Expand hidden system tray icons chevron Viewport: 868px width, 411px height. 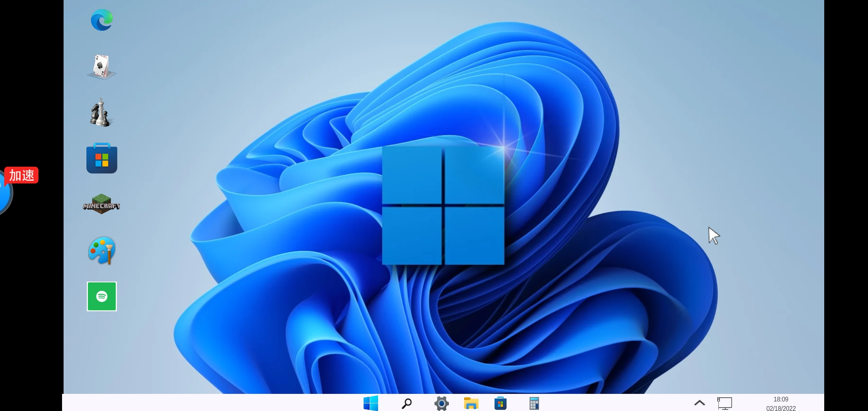(699, 403)
